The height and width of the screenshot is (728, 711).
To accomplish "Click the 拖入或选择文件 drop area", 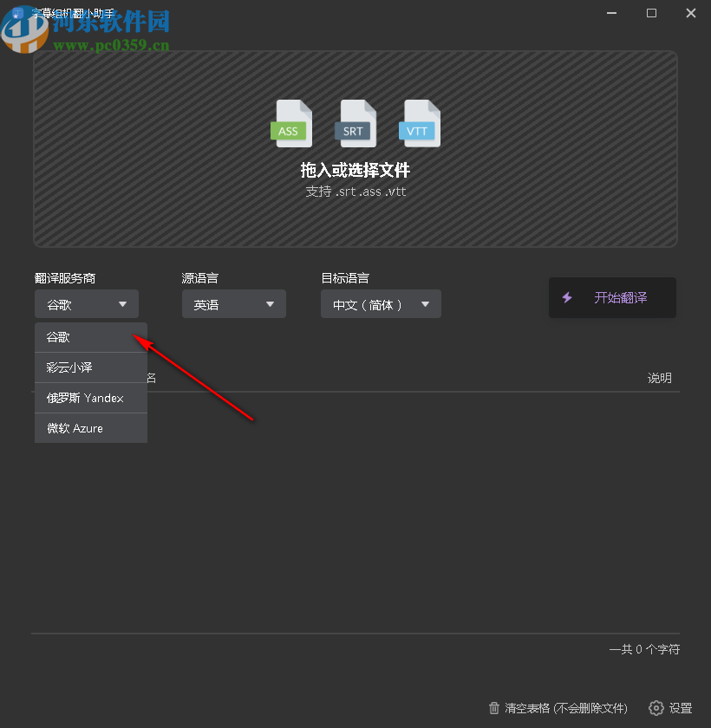I will [355, 170].
